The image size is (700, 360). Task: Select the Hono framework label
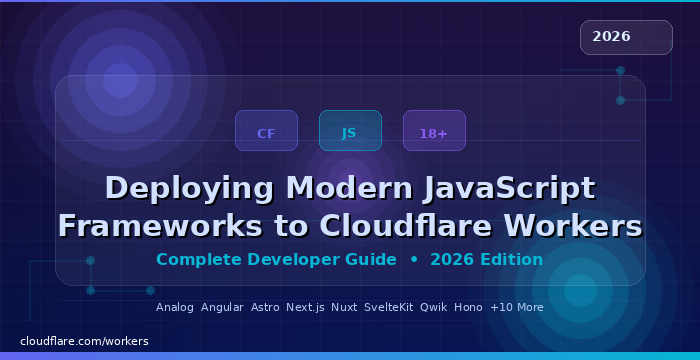468,307
